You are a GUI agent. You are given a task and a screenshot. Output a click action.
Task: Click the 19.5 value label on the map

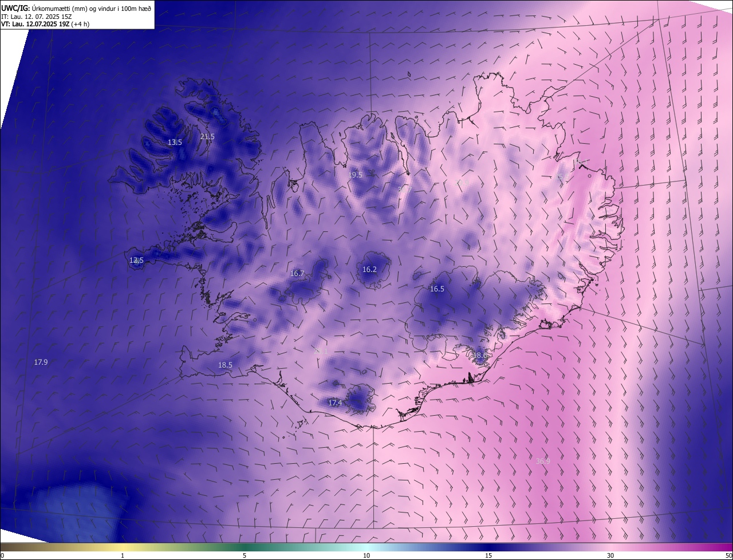tap(355, 175)
